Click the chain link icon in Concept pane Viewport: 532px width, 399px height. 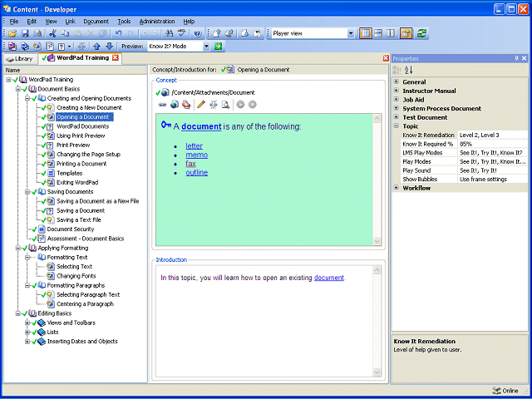click(162, 105)
